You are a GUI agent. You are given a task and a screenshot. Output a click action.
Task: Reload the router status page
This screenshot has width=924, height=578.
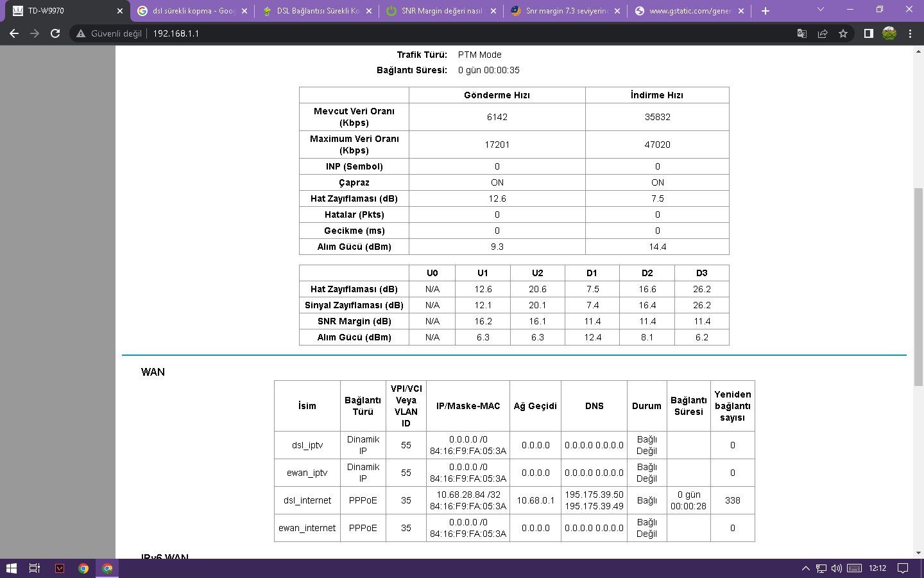point(55,33)
